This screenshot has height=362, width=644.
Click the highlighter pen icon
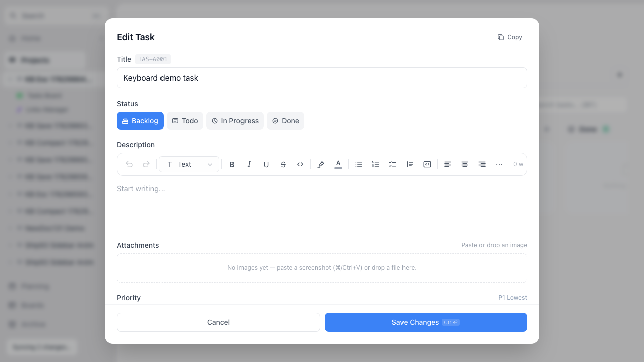pos(321,164)
